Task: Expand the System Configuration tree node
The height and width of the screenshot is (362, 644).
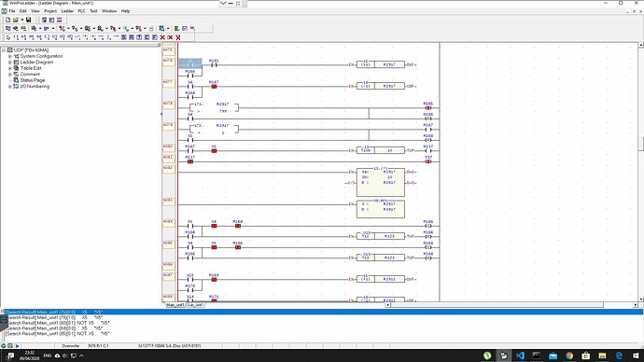Action: pos(10,56)
